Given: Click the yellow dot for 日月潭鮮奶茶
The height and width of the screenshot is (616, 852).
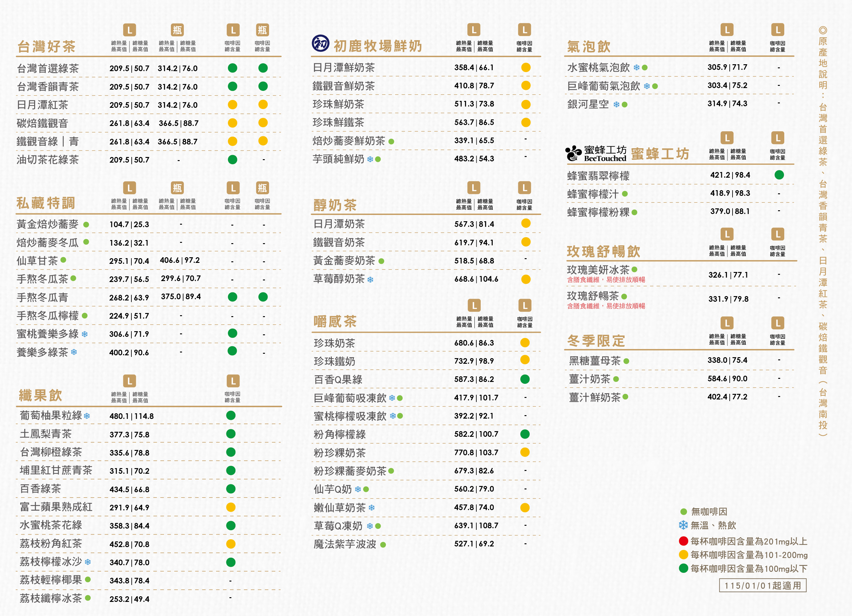Looking at the screenshot, I should (x=526, y=68).
